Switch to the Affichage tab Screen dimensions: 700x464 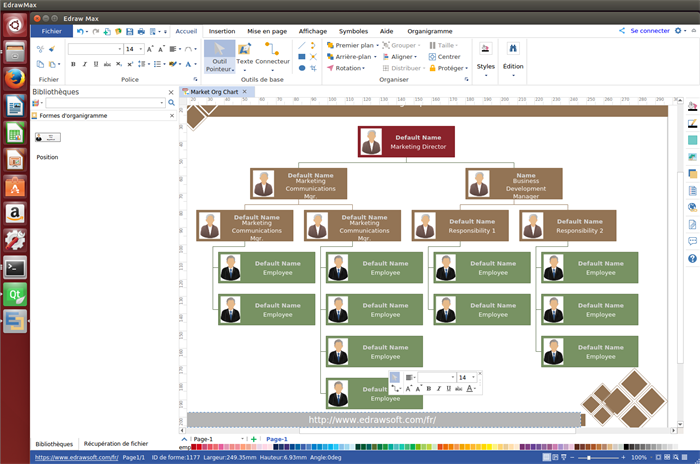pos(312,31)
